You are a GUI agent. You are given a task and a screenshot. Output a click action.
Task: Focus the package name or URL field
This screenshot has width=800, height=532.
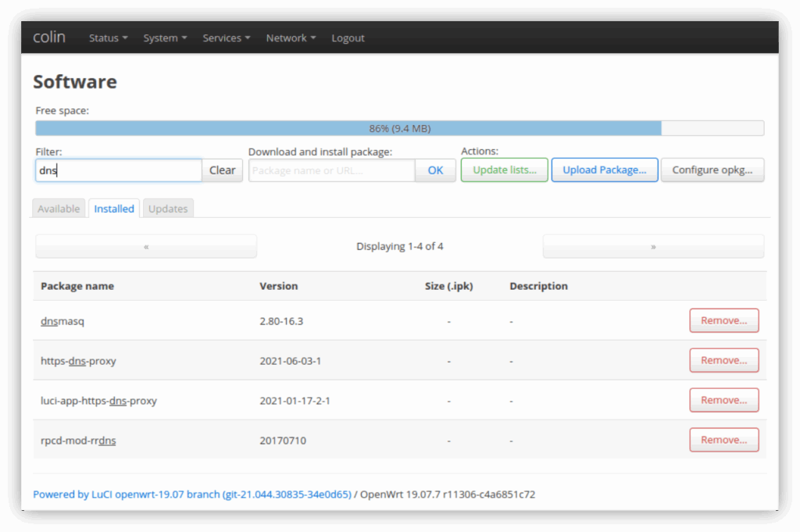(x=331, y=170)
